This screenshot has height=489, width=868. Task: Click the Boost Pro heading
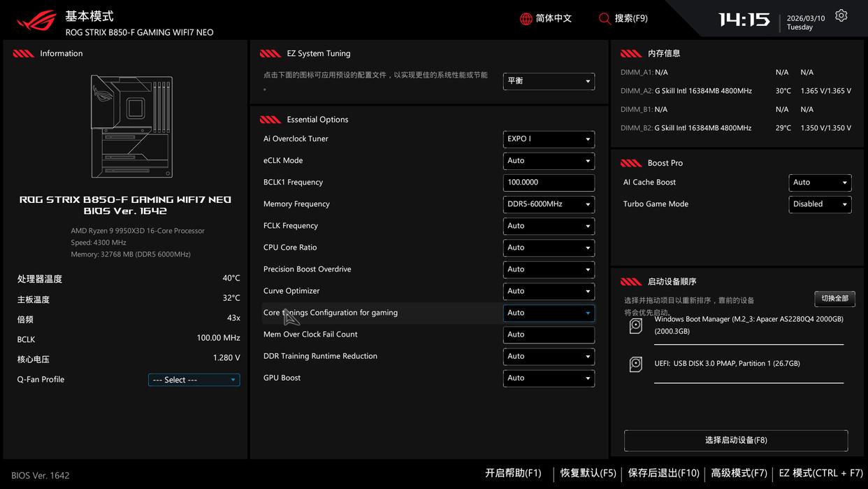tap(665, 163)
